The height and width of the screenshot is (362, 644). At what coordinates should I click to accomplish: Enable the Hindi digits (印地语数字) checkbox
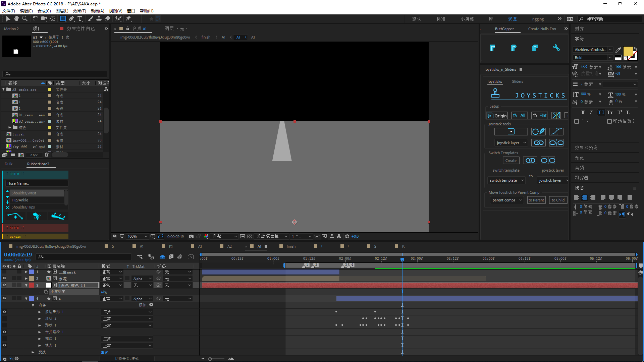[x=609, y=121]
